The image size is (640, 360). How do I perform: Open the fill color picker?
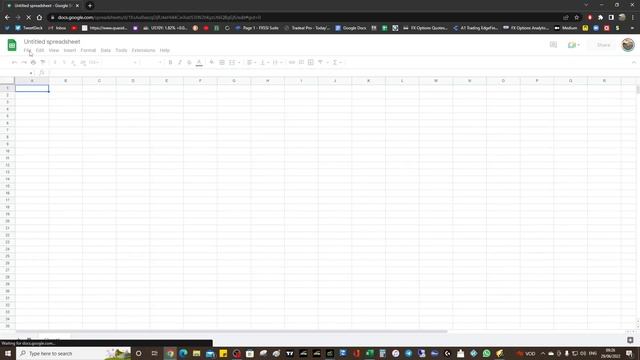tap(211, 62)
